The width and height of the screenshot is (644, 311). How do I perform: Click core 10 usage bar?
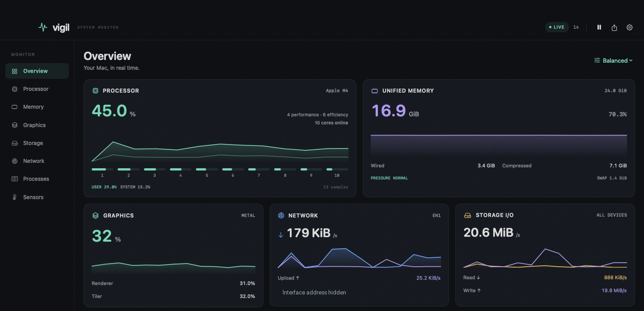(337, 170)
